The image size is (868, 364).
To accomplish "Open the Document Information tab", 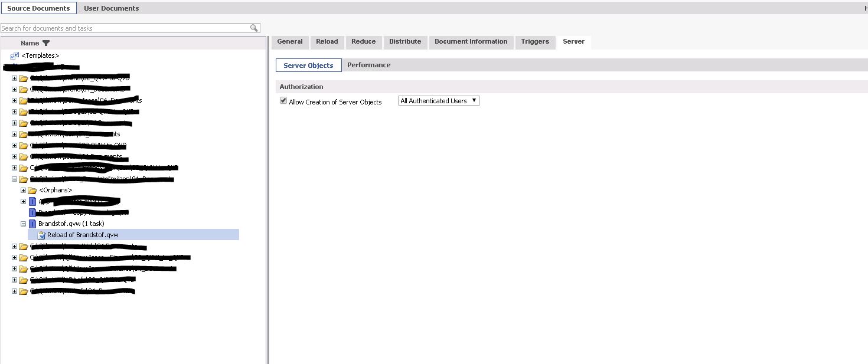I will (x=471, y=42).
